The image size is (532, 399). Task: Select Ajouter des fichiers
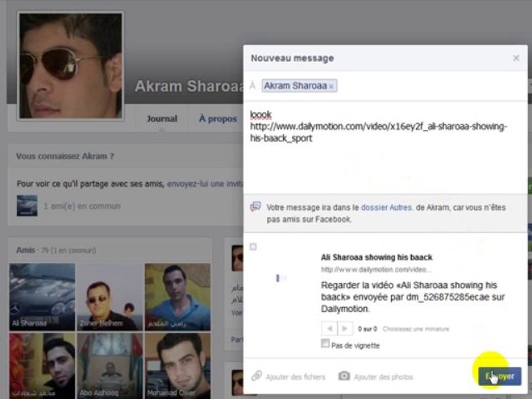295,377
